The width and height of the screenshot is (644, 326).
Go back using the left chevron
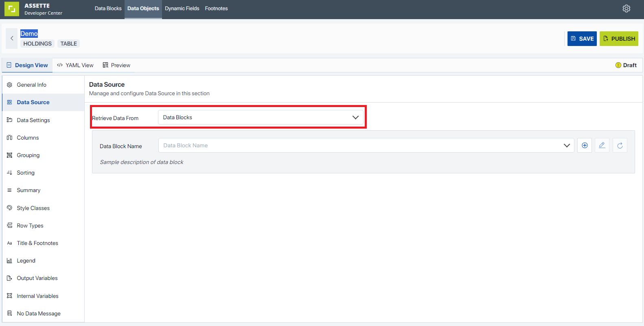pyautogui.click(x=12, y=38)
